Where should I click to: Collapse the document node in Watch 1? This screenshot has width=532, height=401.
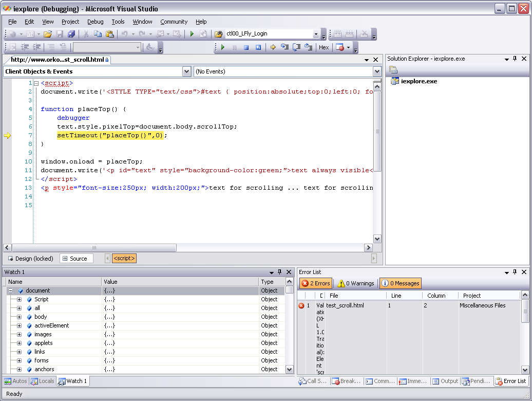click(10, 290)
